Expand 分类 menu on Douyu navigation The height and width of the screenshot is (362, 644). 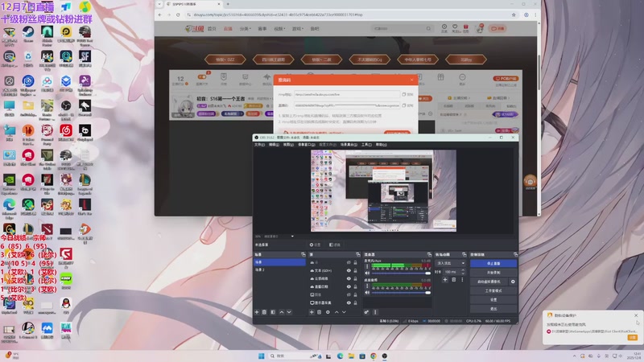(246, 29)
